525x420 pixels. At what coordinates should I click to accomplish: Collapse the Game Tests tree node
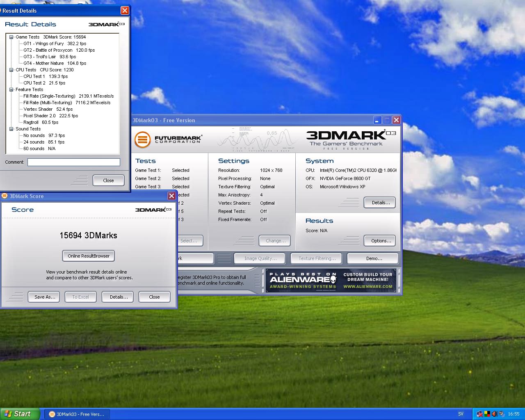[x=11, y=37]
